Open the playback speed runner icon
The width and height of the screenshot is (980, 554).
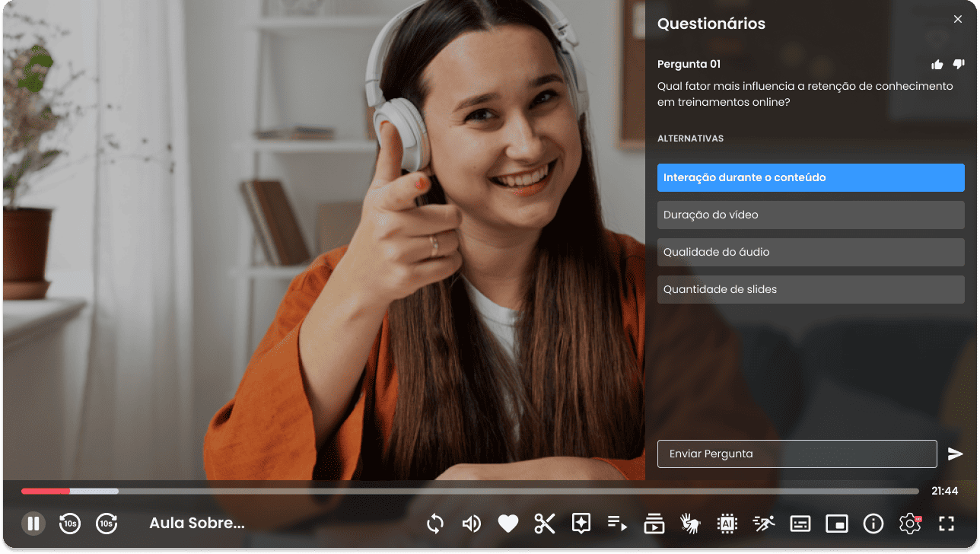point(764,524)
